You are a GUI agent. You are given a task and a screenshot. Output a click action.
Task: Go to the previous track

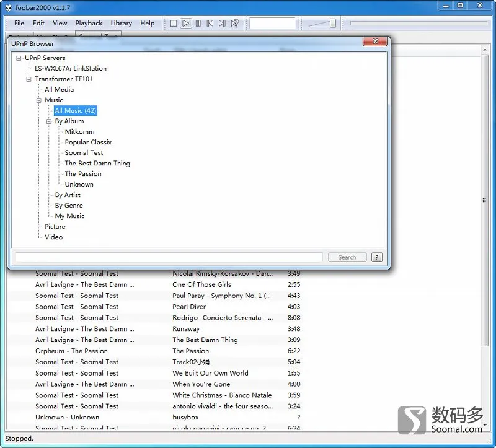pos(210,23)
